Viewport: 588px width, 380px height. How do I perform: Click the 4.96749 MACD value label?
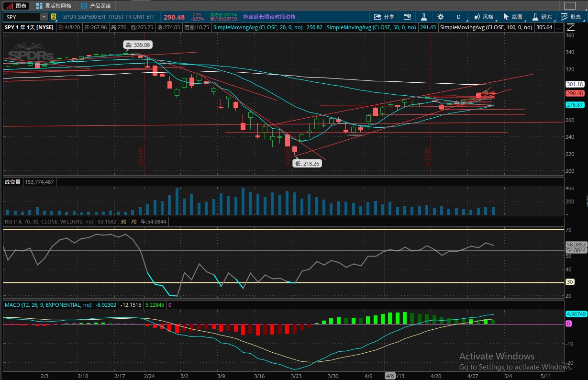tap(576, 314)
